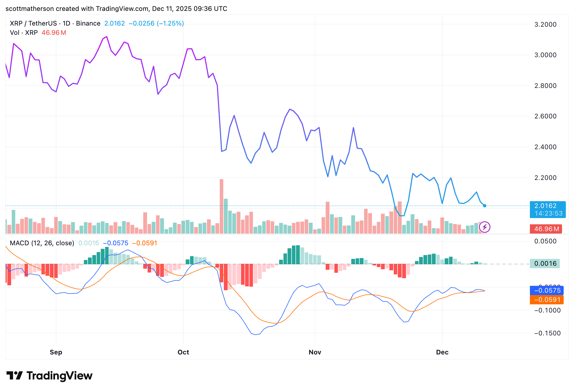Screen dimensions: 574x392
Task: Click the 3.2000 price scale label
Action: (545, 24)
